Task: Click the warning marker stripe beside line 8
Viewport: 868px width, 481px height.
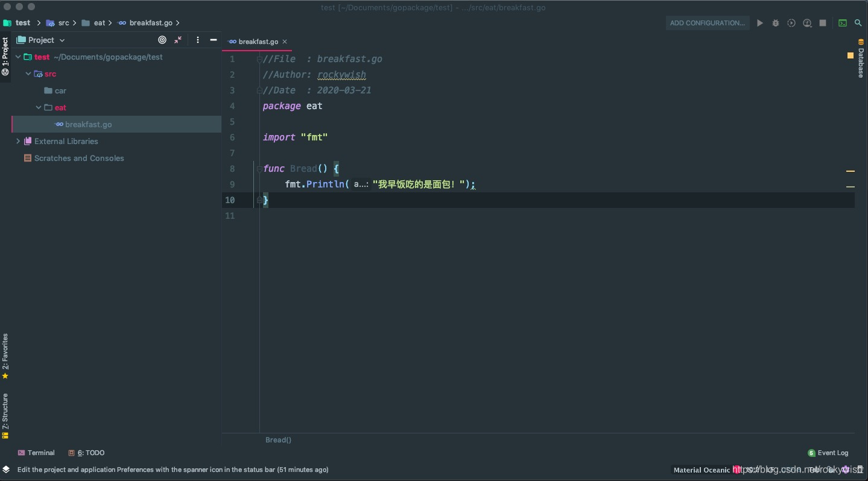Action: pos(851,171)
